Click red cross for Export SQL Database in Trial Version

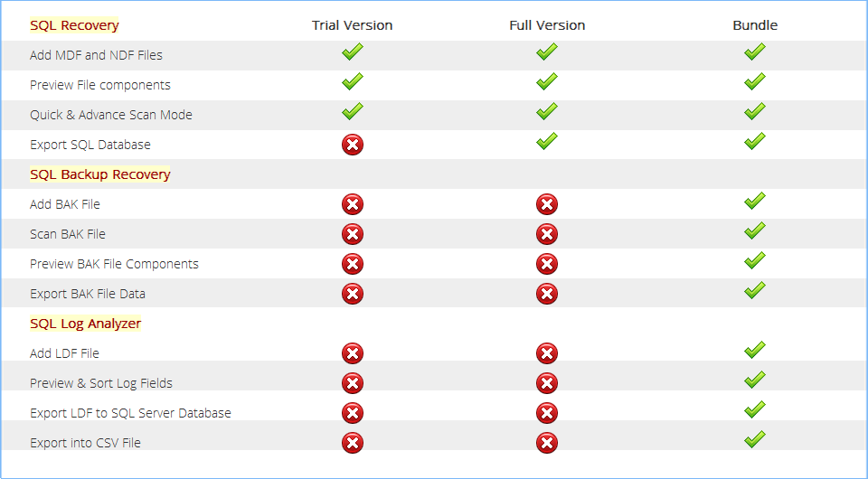pyautogui.click(x=353, y=145)
